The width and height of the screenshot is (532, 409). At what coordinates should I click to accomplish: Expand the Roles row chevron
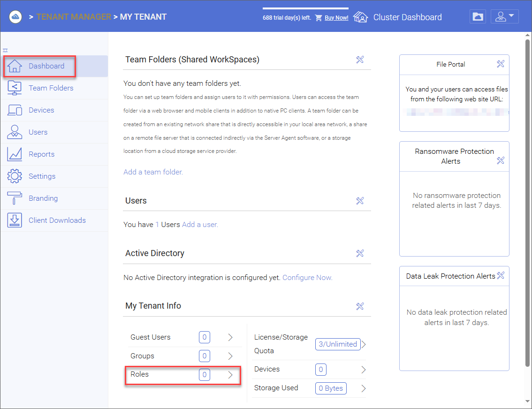[x=230, y=375]
